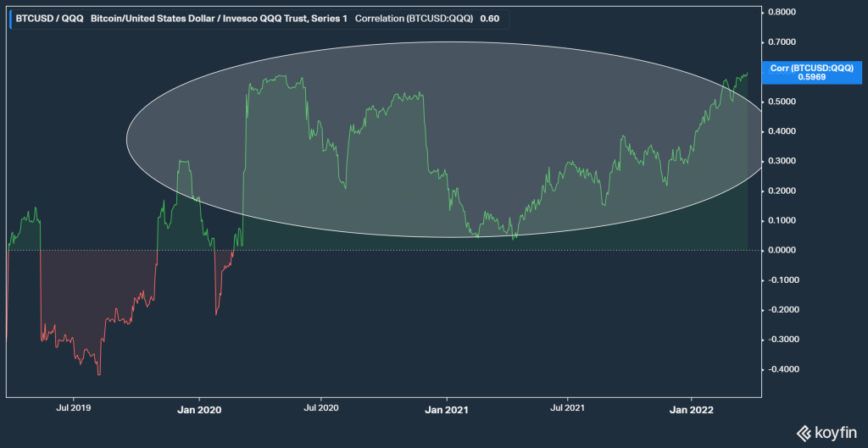Click the 0.1000 y-axis value
The image size is (868, 448).
click(782, 221)
